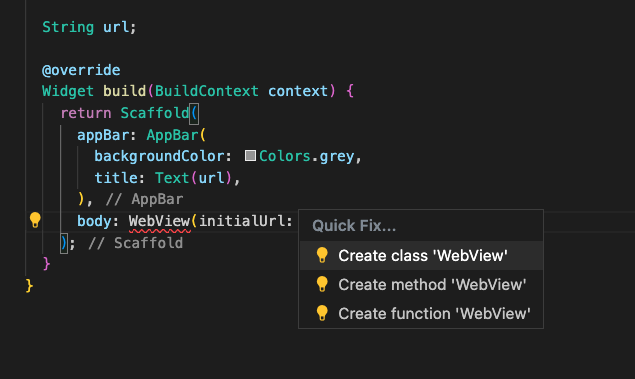
Task: Click the '// Scaffold' closing comment
Action: click(136, 243)
